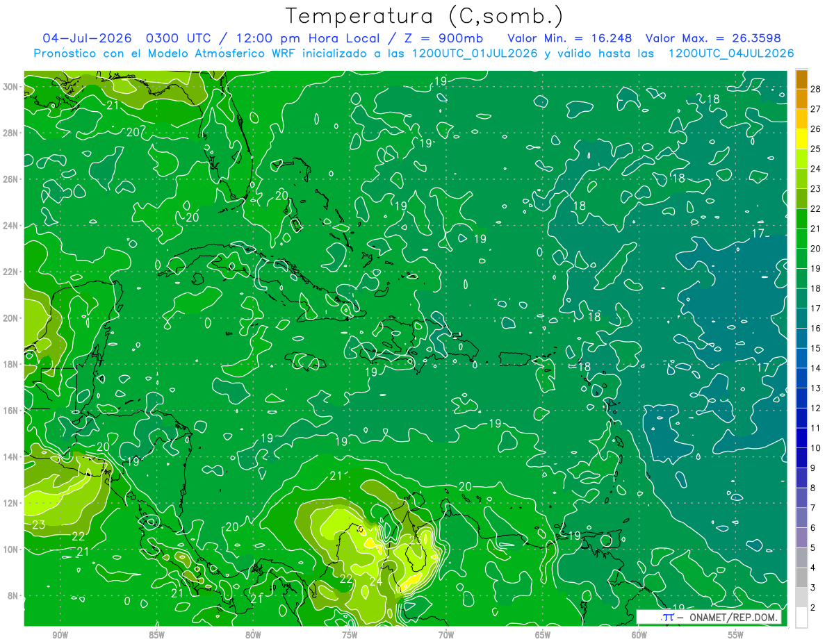This screenshot has height=644, width=834.
Task: Click the 65W longitude axis label
Action: [543, 635]
